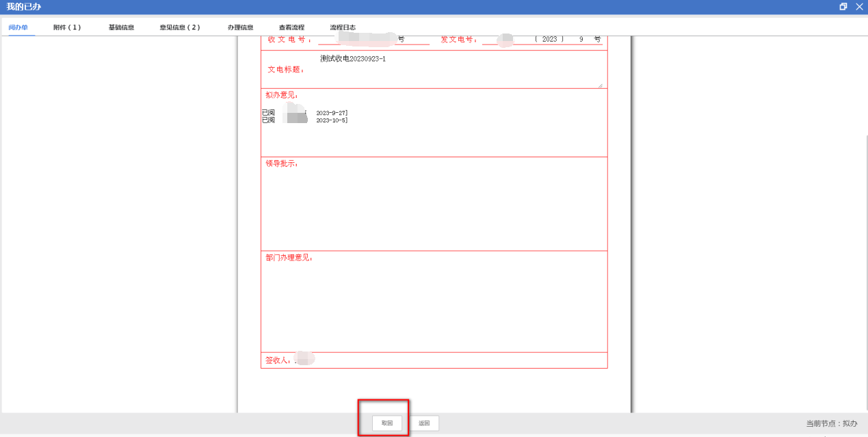868x437 pixels.
Task: Select the 办理信息 tab
Action: point(241,27)
